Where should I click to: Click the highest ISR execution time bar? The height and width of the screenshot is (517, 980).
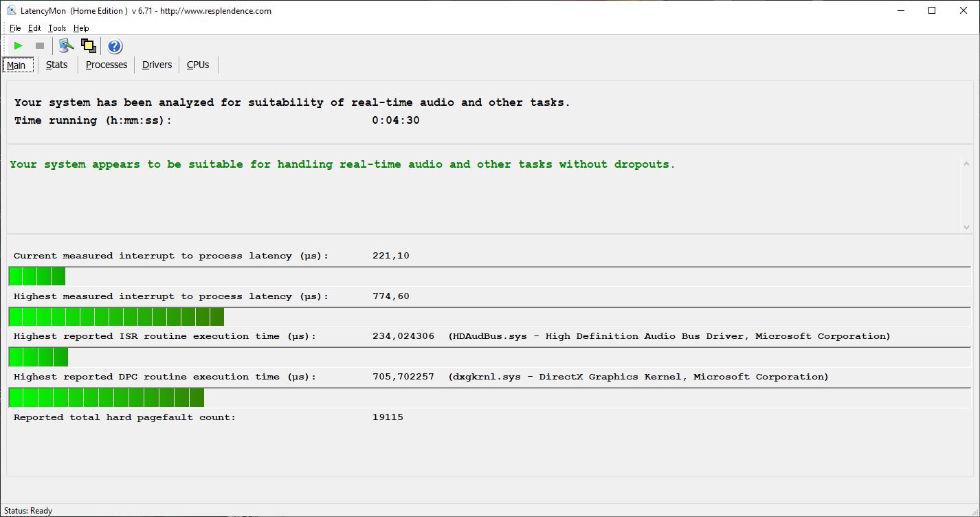pos(489,357)
